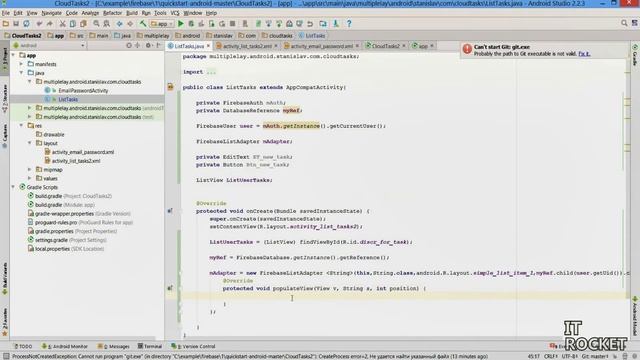This screenshot has width=640, height=360.
Task: Collapse the java folder node
Action: [x=21, y=73]
